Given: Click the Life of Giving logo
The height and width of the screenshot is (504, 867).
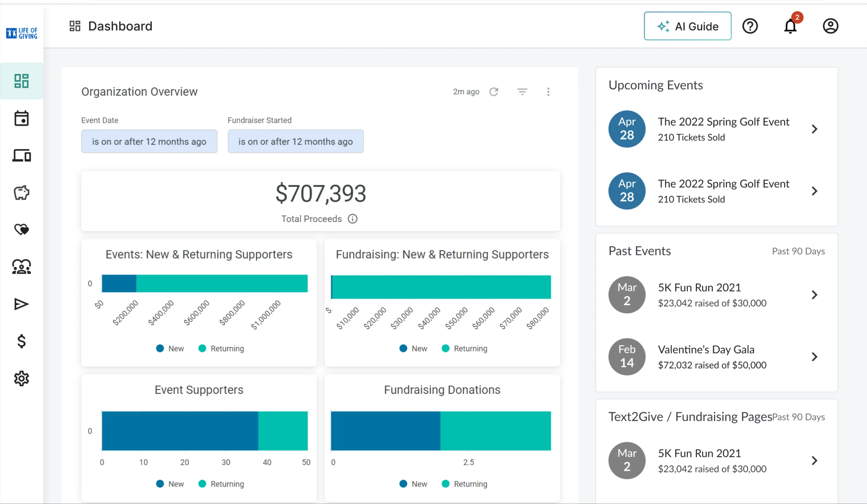Looking at the screenshot, I should tap(22, 33).
